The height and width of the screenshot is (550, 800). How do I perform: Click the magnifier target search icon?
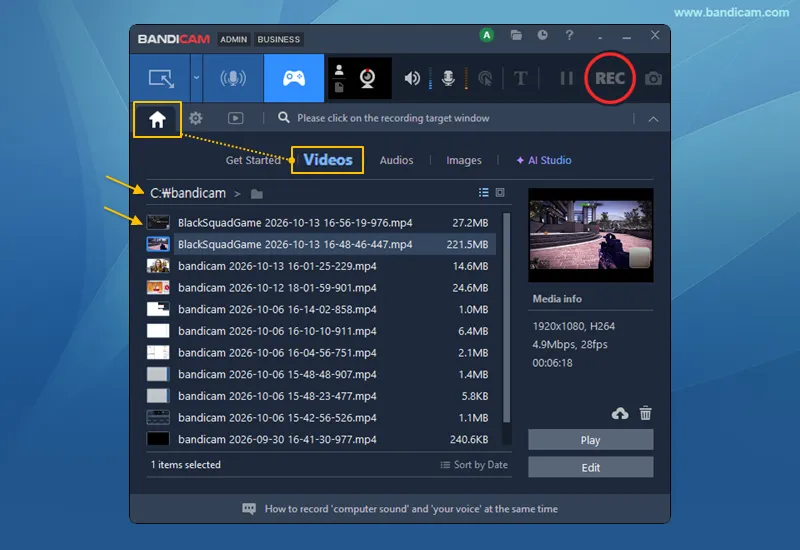click(284, 118)
